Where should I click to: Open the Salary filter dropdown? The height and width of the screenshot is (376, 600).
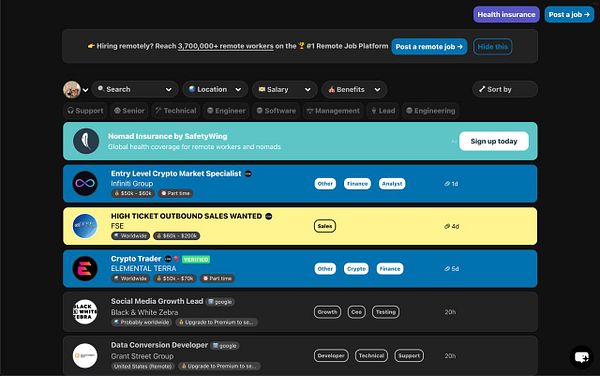(x=284, y=90)
